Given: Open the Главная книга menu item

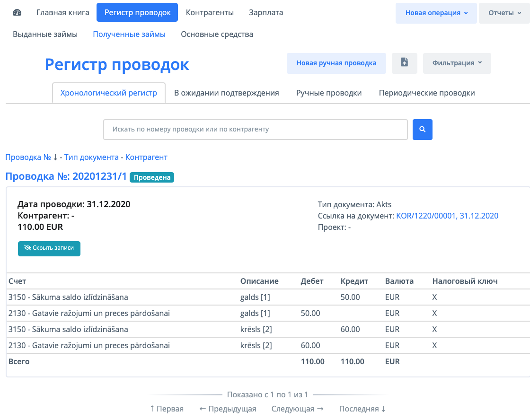Looking at the screenshot, I should coord(63,12).
